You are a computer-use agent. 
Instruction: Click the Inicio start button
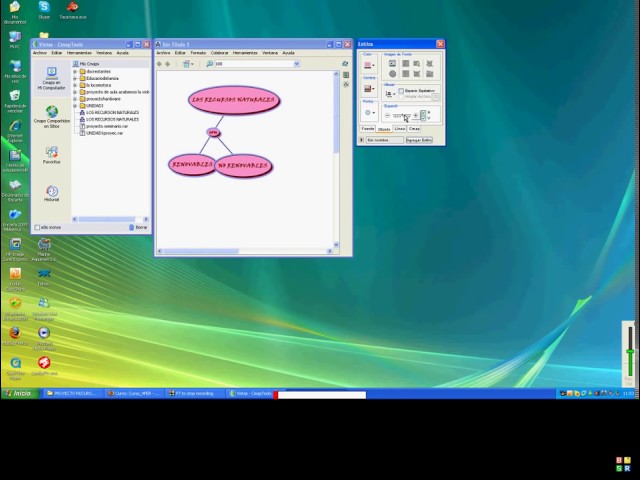click(19, 393)
